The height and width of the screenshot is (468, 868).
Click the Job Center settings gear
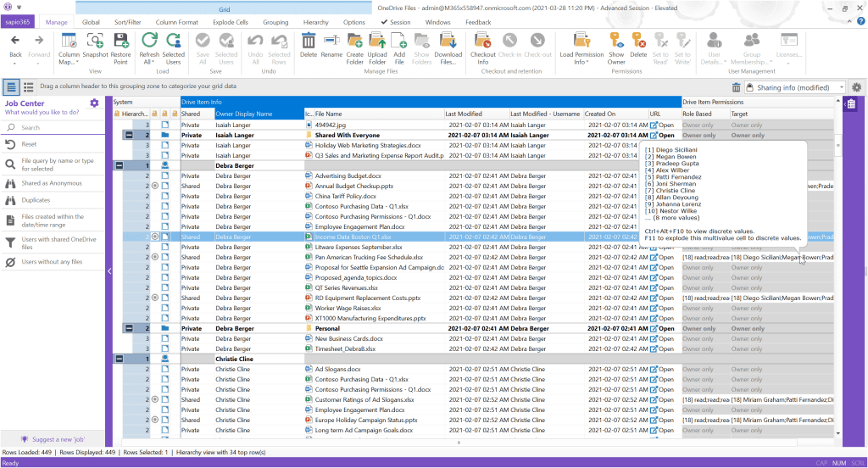tap(94, 103)
